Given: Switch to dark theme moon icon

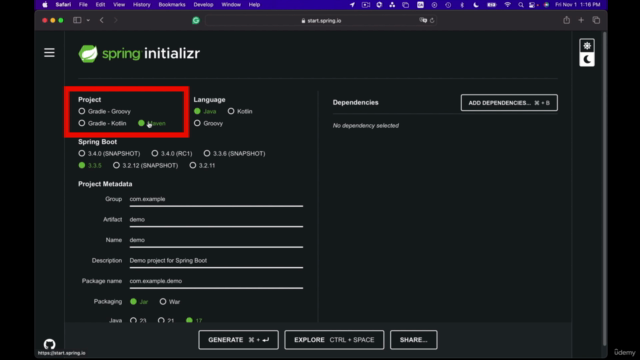Looking at the screenshot, I should pos(587,60).
